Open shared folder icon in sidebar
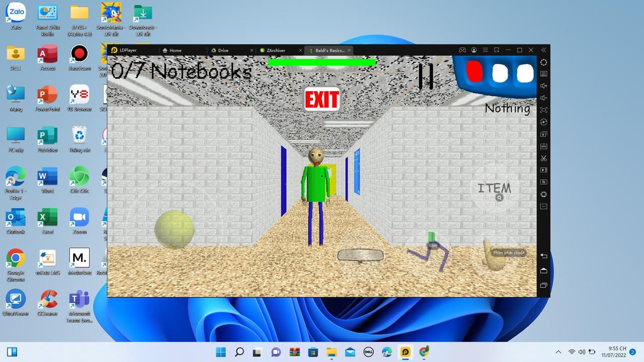The height and width of the screenshot is (362, 644). point(543,183)
